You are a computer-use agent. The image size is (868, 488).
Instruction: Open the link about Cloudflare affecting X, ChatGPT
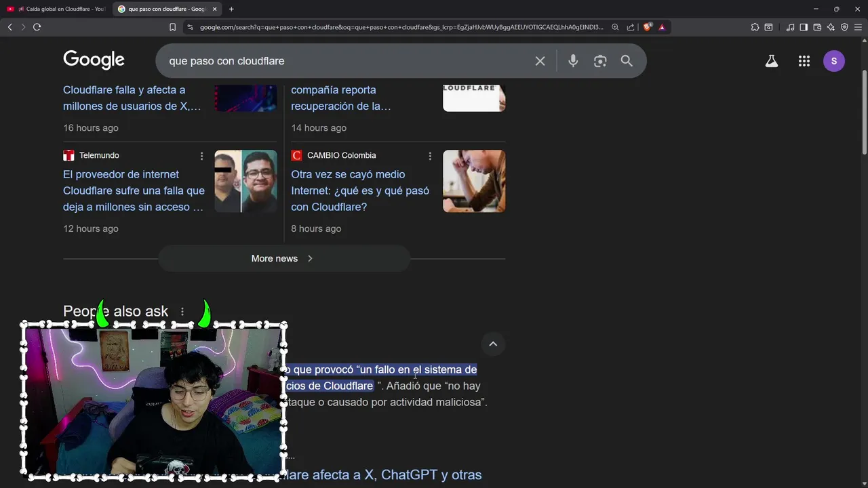coord(383,475)
